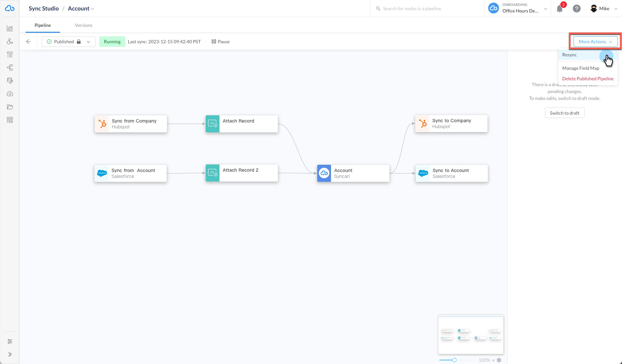
Task: Switch to the Versions tab
Action: [x=83, y=25]
